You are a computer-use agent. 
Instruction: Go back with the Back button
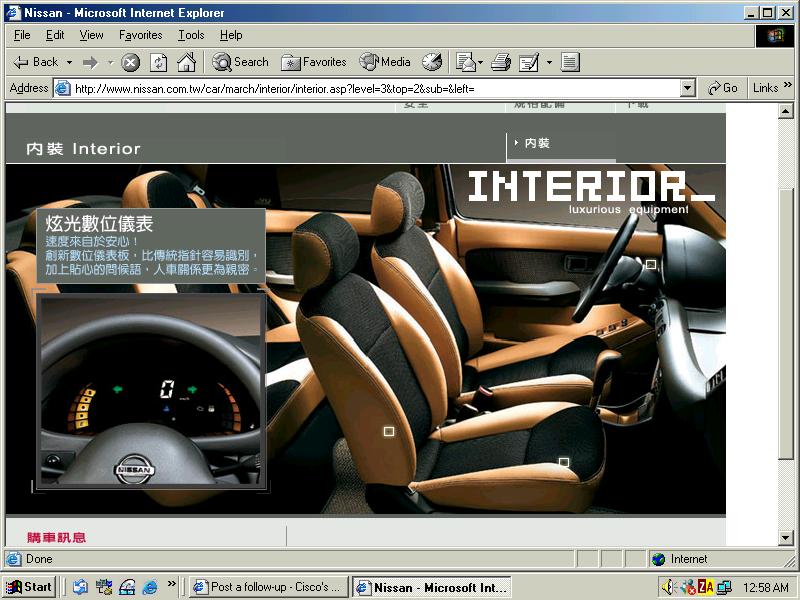tap(35, 62)
